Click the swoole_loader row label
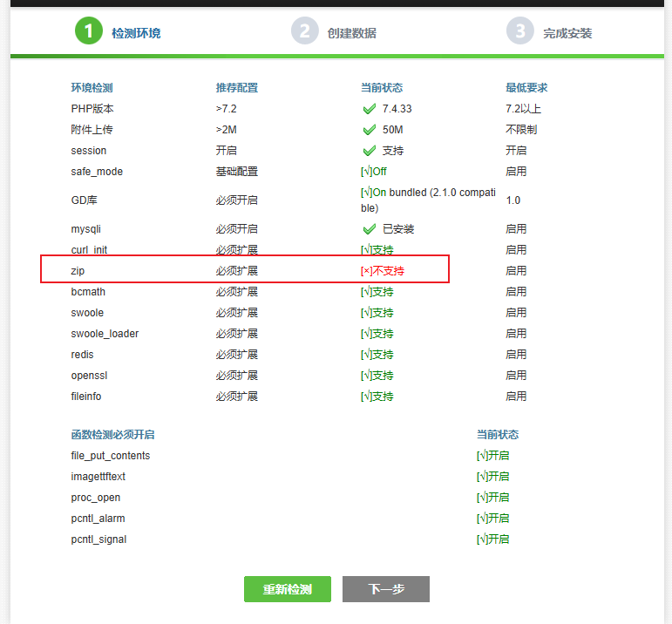The height and width of the screenshot is (624, 672). pyautogui.click(x=105, y=334)
